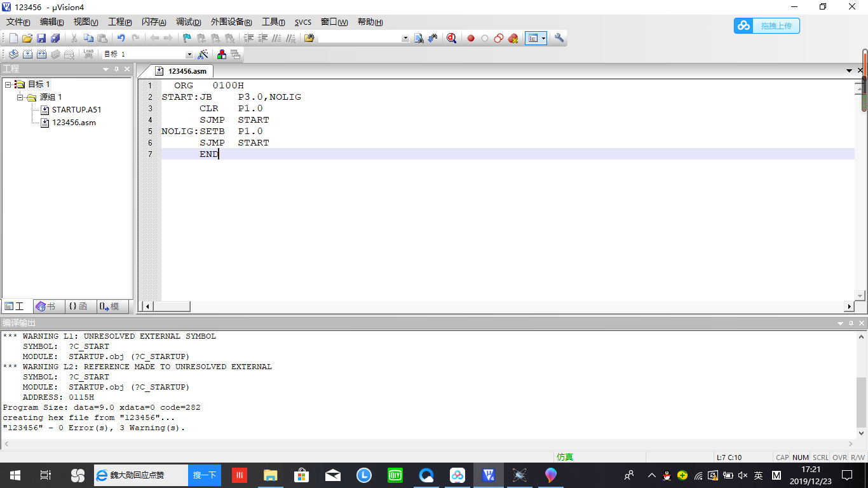868x488 pixels.
Task: Cut selection with the scissors icon
Action: click(74, 38)
